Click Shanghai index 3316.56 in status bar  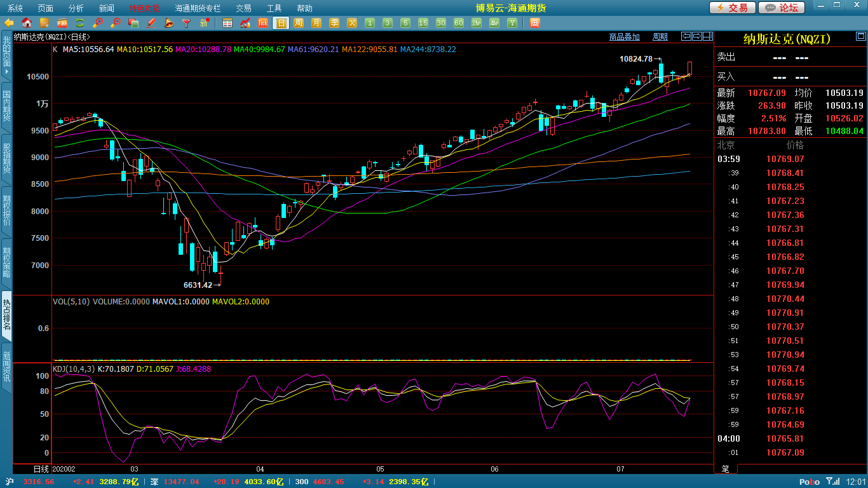[38, 482]
